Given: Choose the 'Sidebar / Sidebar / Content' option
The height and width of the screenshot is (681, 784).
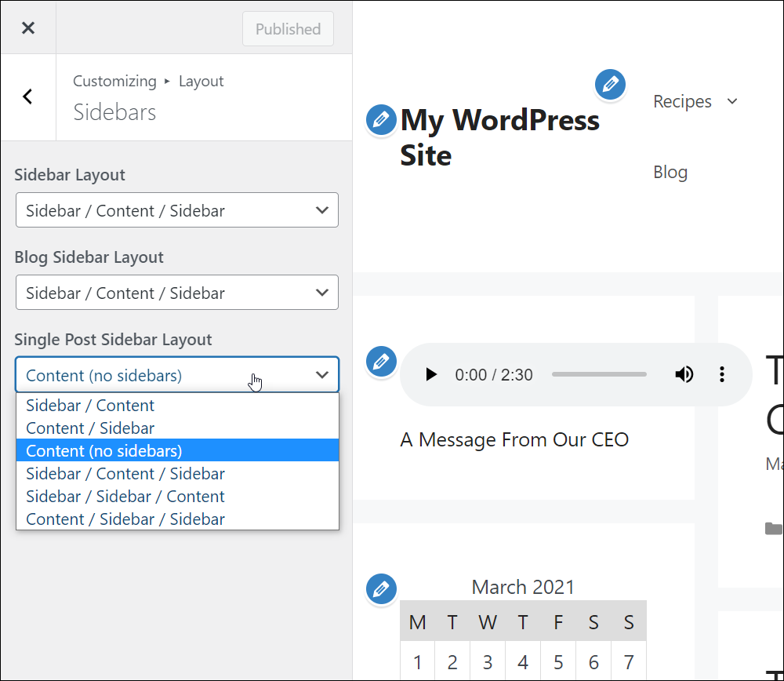Looking at the screenshot, I should coord(177,497).
